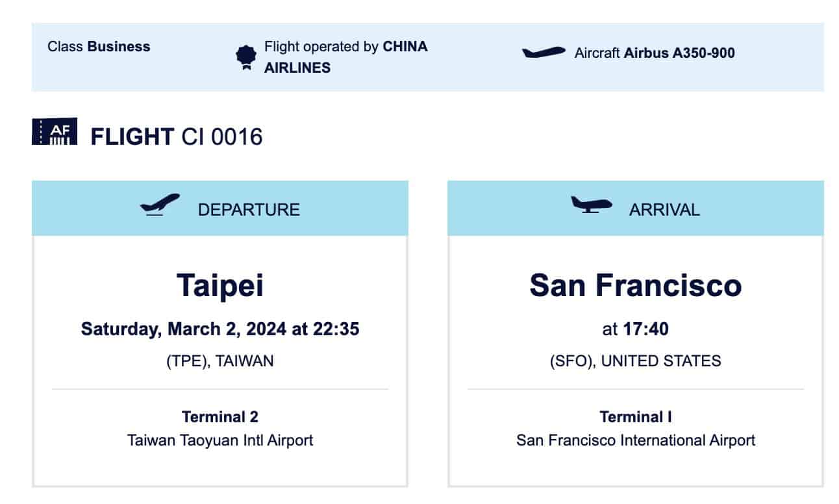Click the Taipei city name

click(x=220, y=284)
